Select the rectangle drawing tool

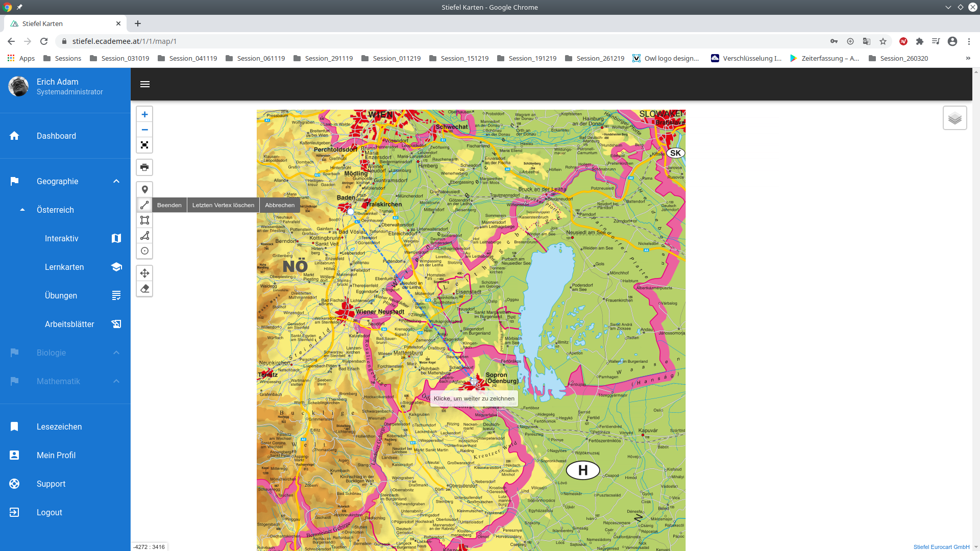click(144, 220)
